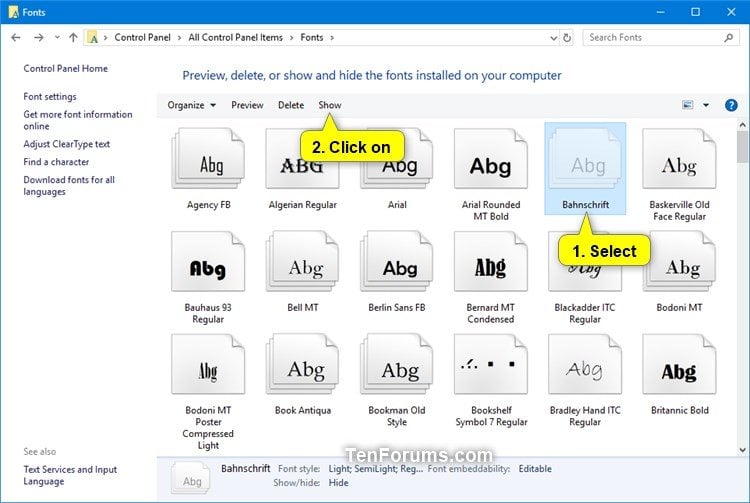Open Find a character link
Screen dimensions: 750x503
pyautogui.click(x=56, y=162)
